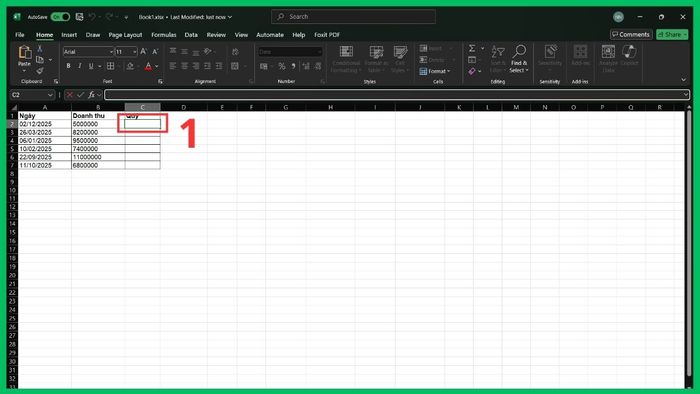The image size is (700, 394).
Task: Click the Merge & Center icon
Action: pos(235,66)
